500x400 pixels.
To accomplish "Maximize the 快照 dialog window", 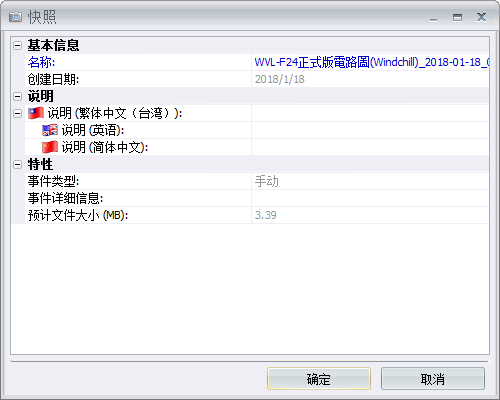I will pyautogui.click(x=457, y=17).
